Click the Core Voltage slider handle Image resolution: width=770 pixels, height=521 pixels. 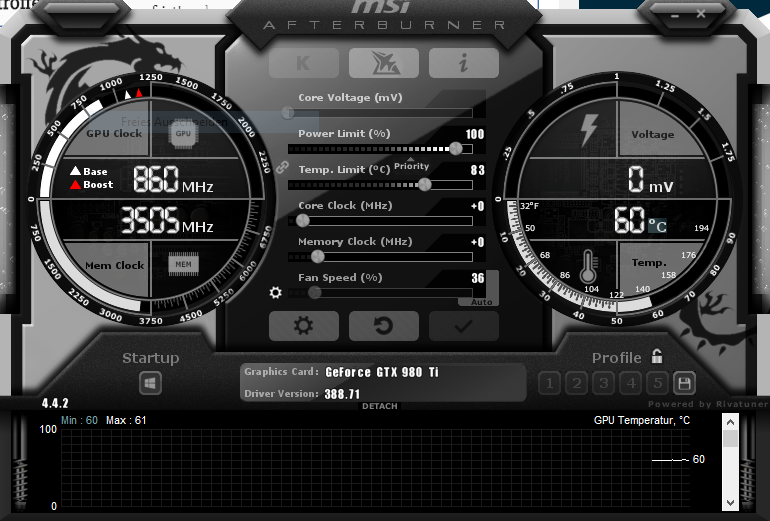click(288, 113)
